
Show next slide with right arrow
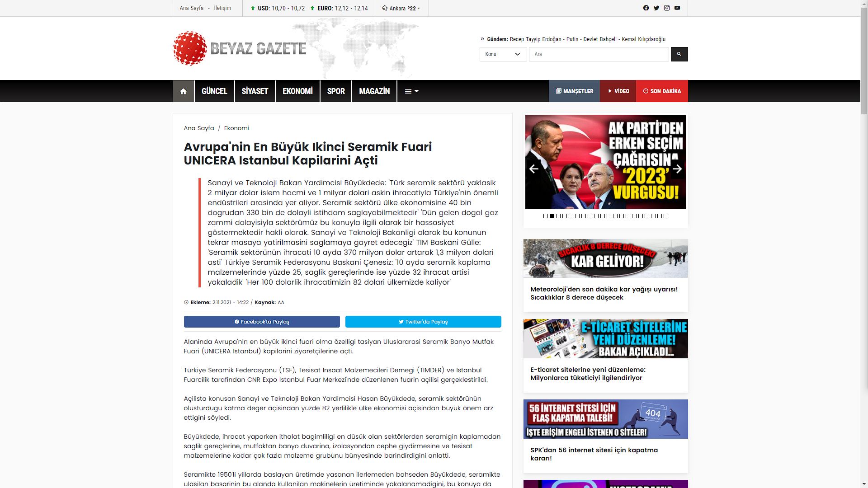click(677, 169)
